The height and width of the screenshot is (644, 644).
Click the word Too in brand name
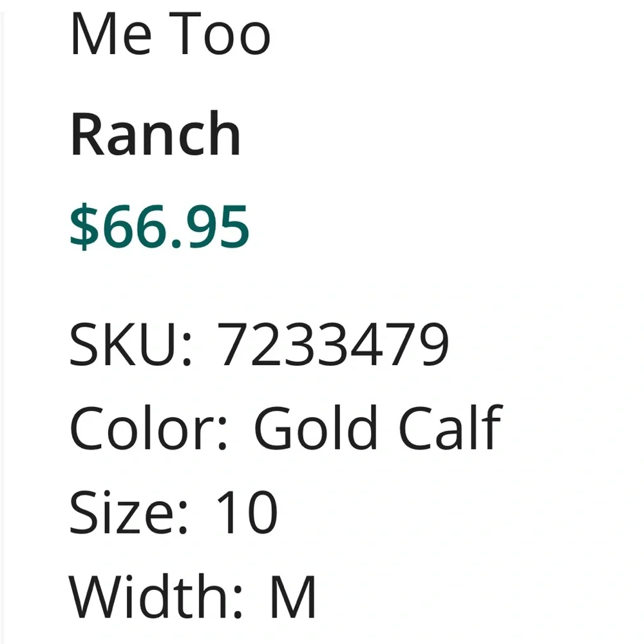pos(220,33)
